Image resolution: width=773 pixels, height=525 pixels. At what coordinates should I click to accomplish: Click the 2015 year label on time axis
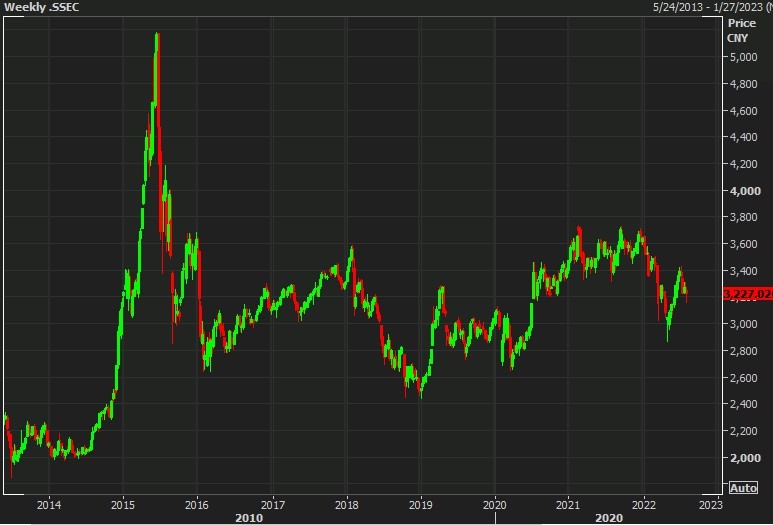[x=123, y=505]
